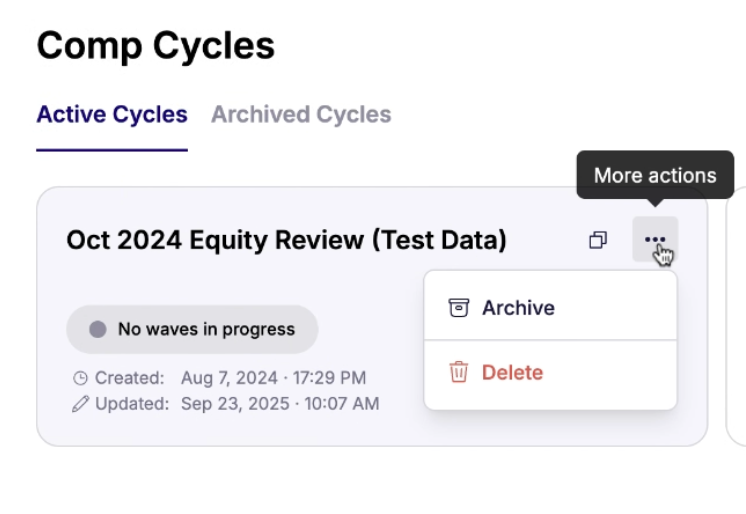Open the Archived Cycles tab
This screenshot has height=514, width=746.
click(x=301, y=114)
